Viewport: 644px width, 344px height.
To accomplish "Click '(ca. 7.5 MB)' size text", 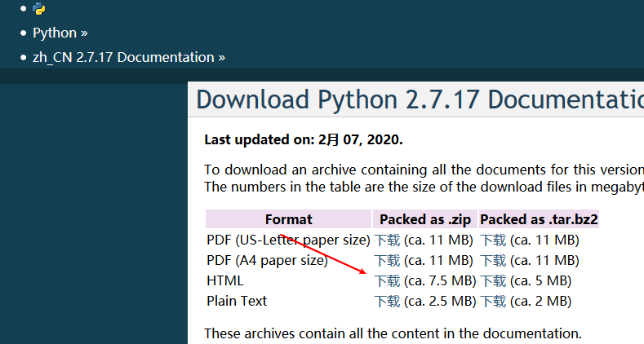I will click(440, 281).
